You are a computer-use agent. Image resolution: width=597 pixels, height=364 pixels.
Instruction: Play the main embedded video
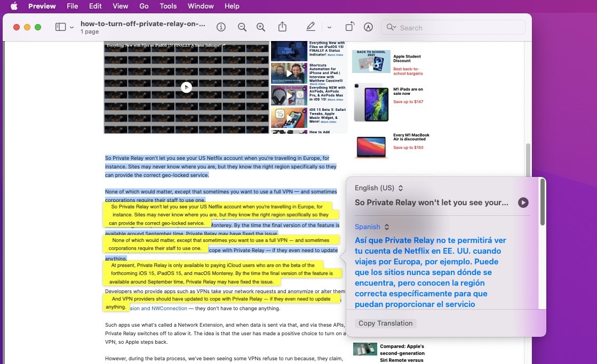(186, 87)
